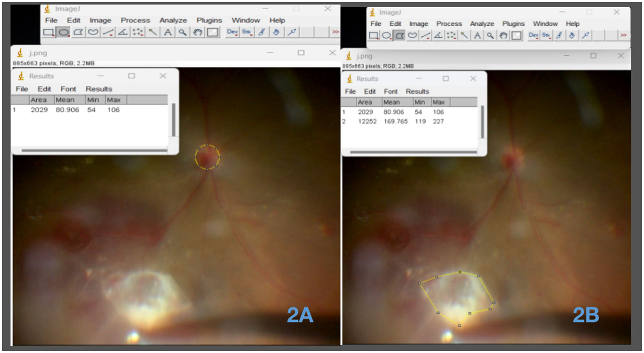Pick the Freehand selection tool in left toolbar
Image resolution: width=644 pixels, height=353 pixels.
coord(93,32)
